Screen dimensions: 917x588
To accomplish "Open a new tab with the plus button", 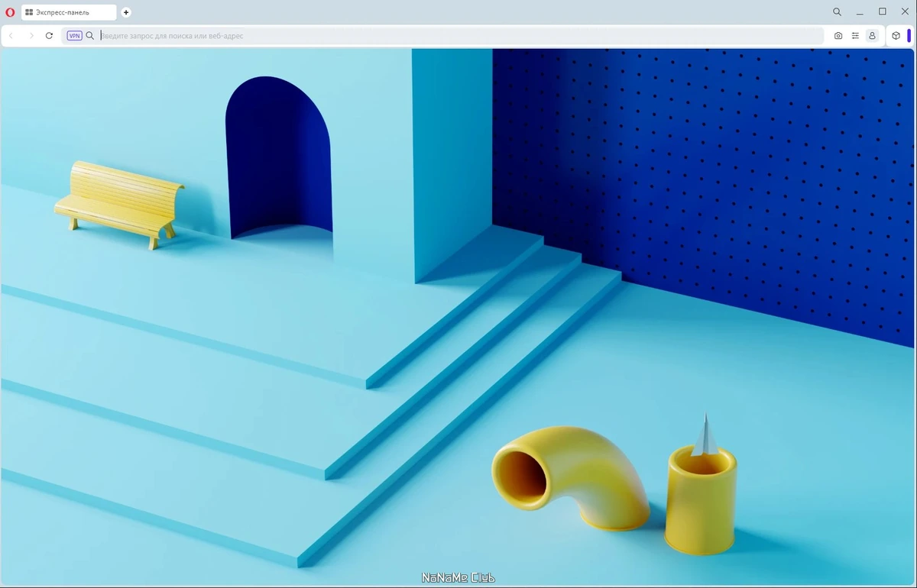I will [x=126, y=12].
